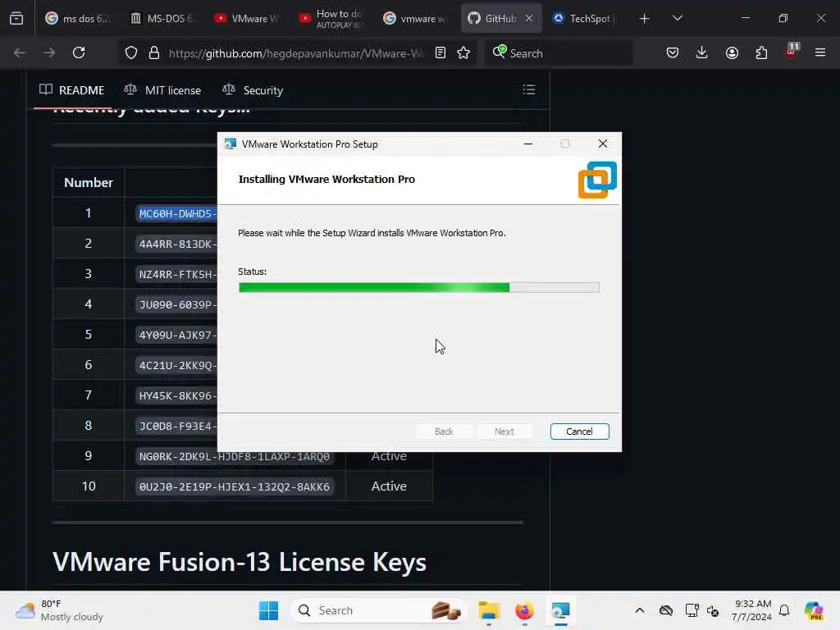Select license key HY45K-8KK96 in row 7

point(177,395)
